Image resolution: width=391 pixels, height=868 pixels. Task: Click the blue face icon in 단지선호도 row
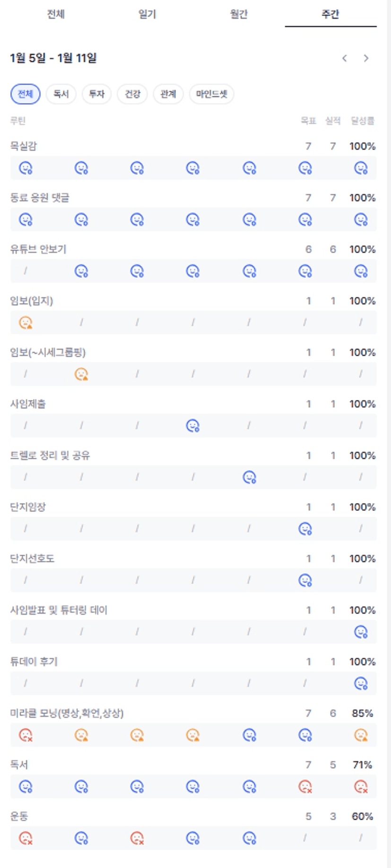[x=305, y=580]
